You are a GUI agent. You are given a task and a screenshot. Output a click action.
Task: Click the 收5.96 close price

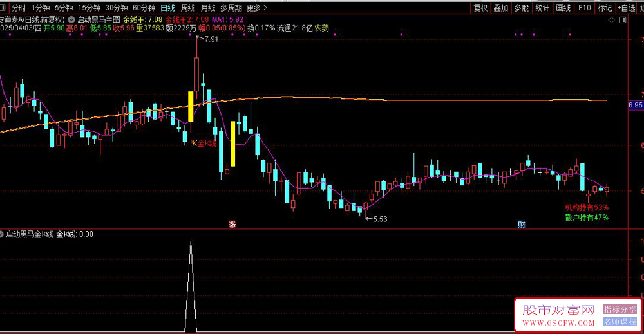click(123, 28)
